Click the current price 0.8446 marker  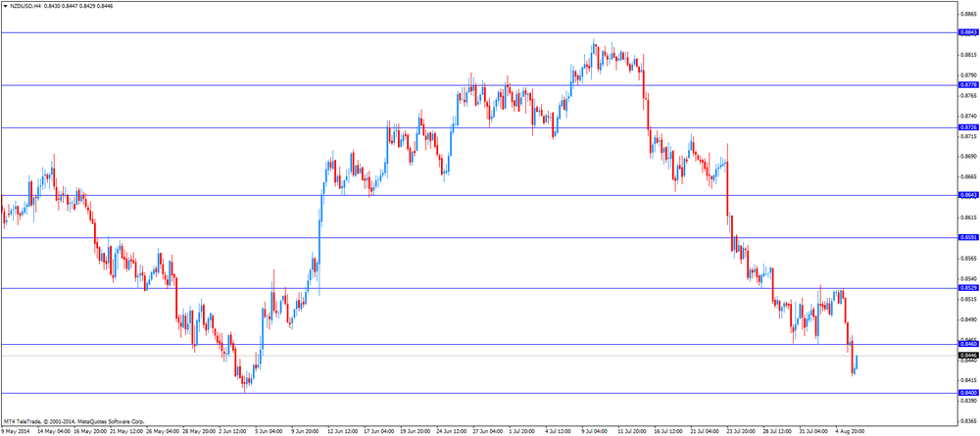click(969, 356)
